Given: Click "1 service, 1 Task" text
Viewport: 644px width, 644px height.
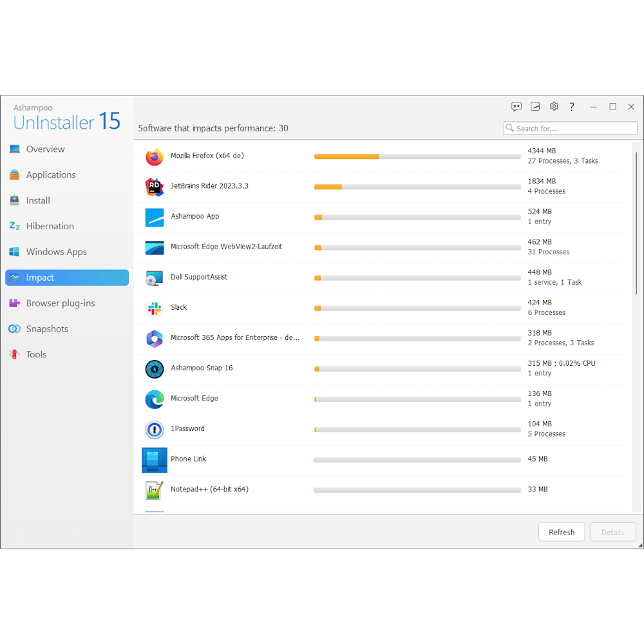Looking at the screenshot, I should (554, 282).
